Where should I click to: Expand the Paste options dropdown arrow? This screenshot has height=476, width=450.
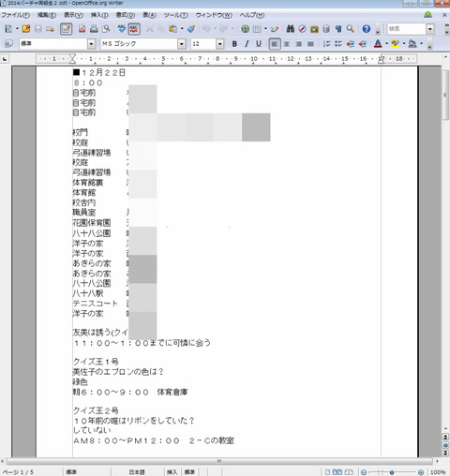pos(182,29)
